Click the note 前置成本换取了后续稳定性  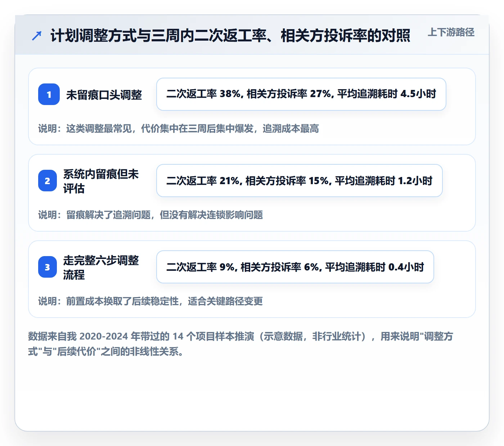tap(150, 301)
